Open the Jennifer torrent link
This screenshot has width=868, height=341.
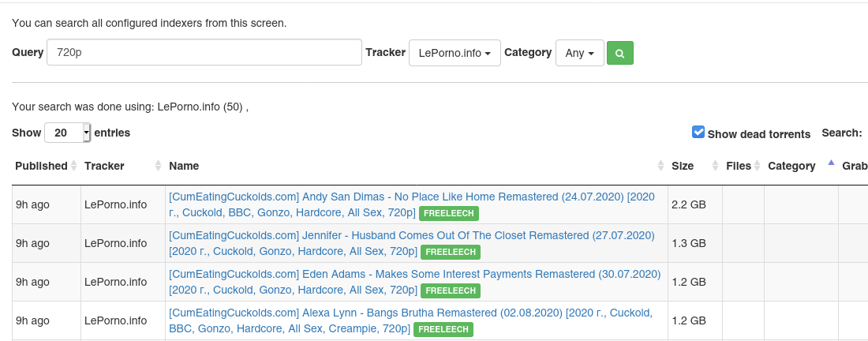point(412,243)
